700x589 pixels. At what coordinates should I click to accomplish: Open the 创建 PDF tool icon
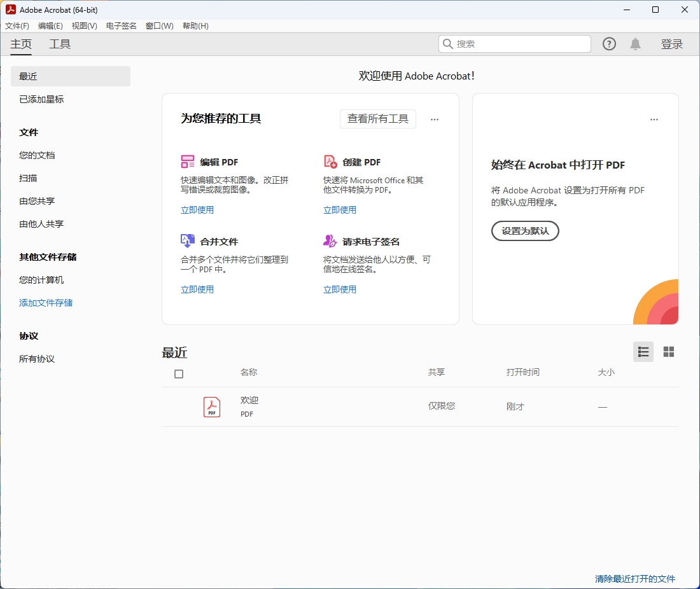pos(330,162)
